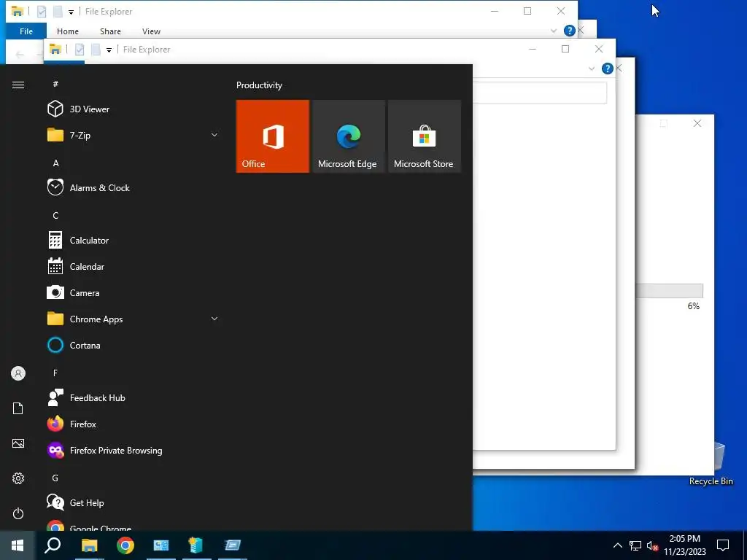Open taskbar Search magnifier
Viewport: 747px width, 560px height.
pos(53,545)
